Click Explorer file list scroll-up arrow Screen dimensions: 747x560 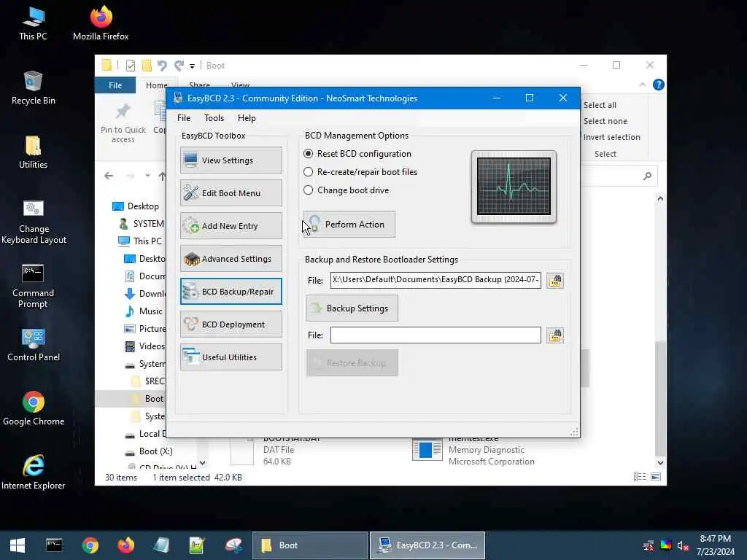[x=660, y=198]
